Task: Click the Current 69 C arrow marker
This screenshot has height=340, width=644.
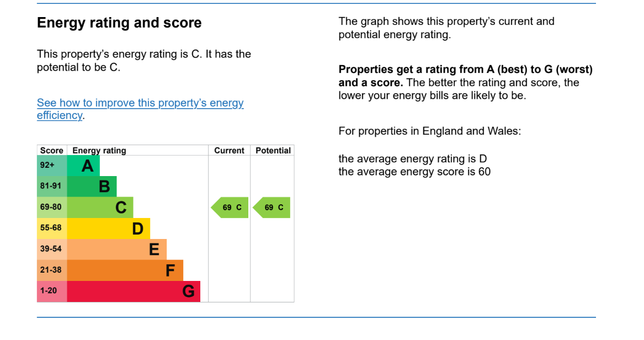Action: click(230, 208)
